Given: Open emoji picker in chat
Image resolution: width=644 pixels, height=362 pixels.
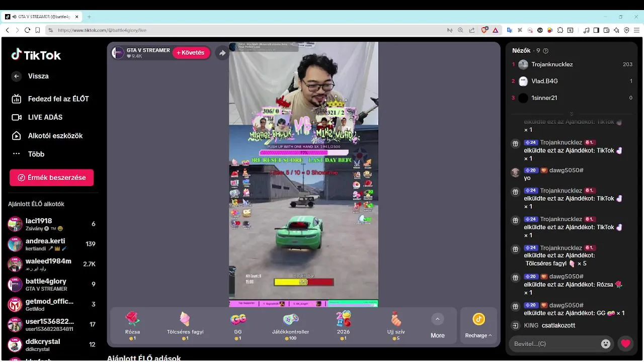Looking at the screenshot, I should point(606,344).
